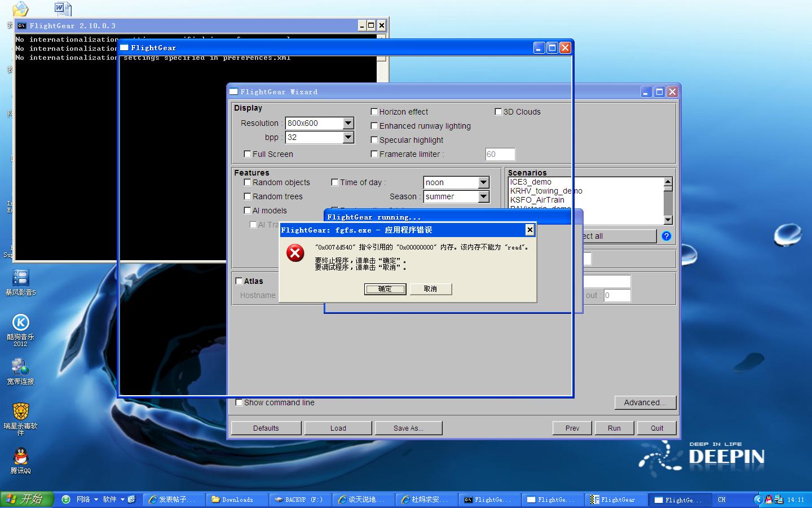Click the Defaults button
The width and height of the screenshot is (812, 508).
(x=266, y=428)
